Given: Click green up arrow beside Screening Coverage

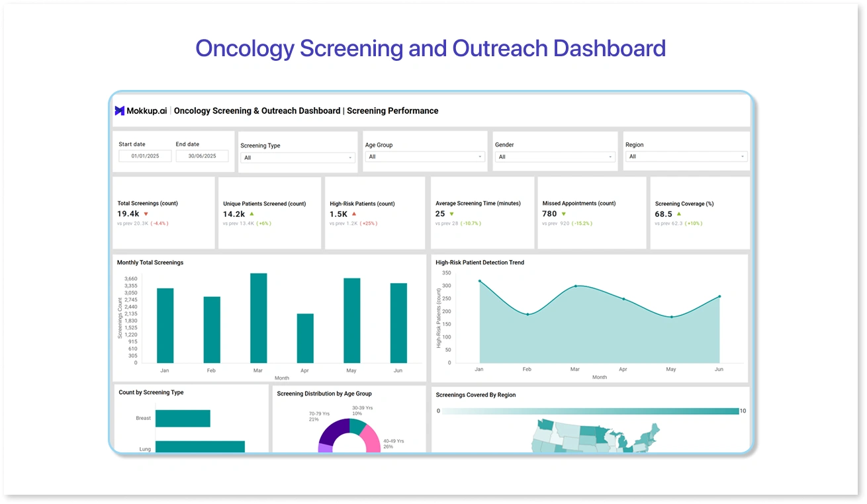Looking at the screenshot, I should [x=678, y=214].
